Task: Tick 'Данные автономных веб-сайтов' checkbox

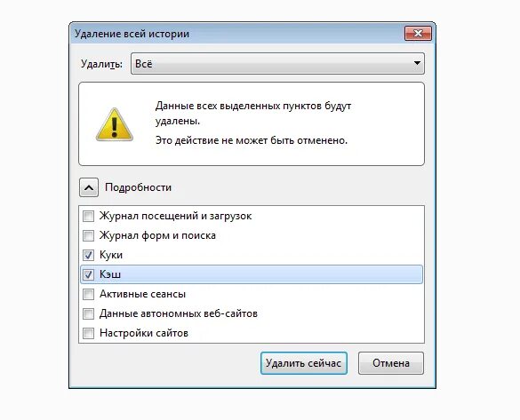Action: pyautogui.click(x=89, y=313)
